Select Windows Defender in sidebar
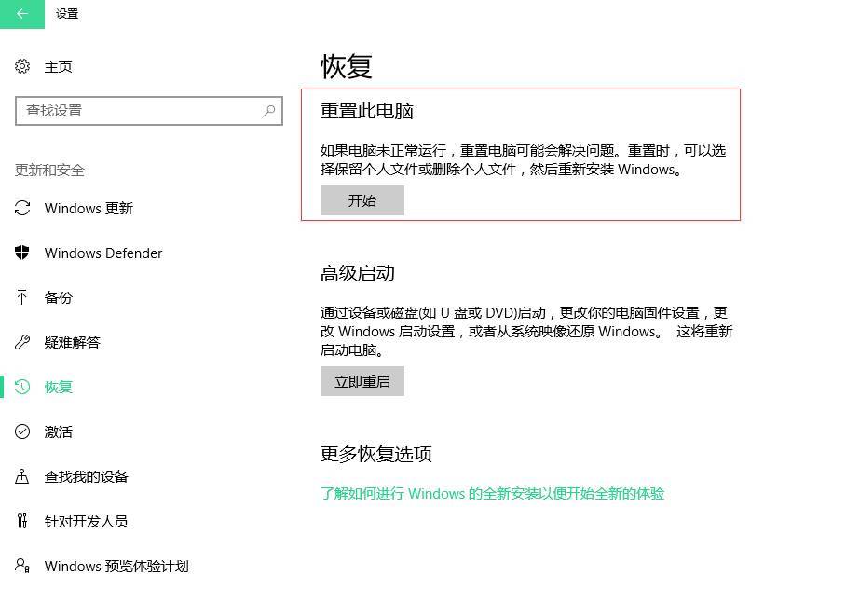 click(103, 253)
